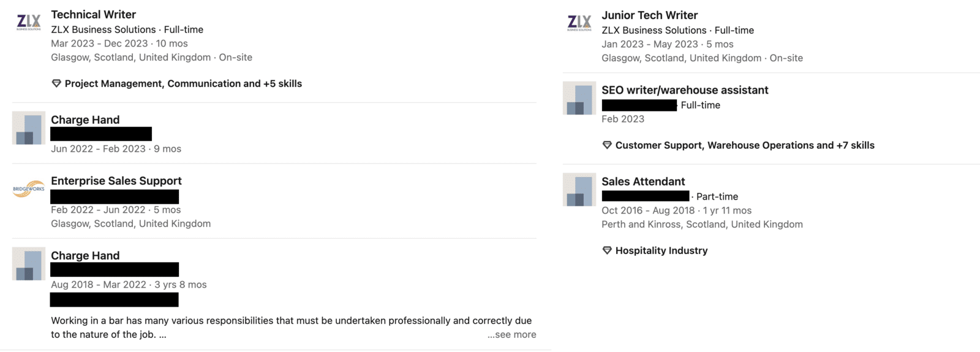Click placeholder logo beside Aug 2018 Charge Hand
The height and width of the screenshot is (352, 980).
[x=29, y=264]
